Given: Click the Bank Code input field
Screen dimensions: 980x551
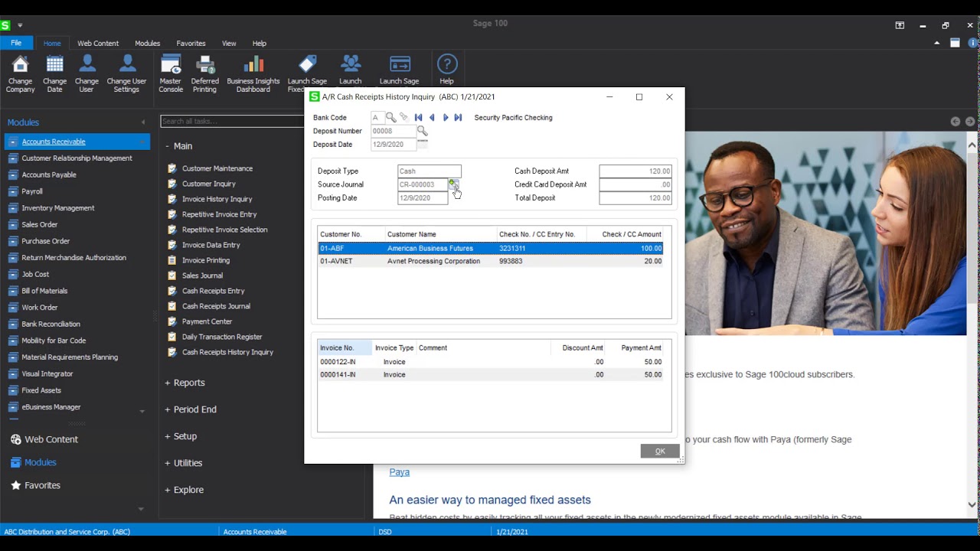Looking at the screenshot, I should [x=377, y=117].
